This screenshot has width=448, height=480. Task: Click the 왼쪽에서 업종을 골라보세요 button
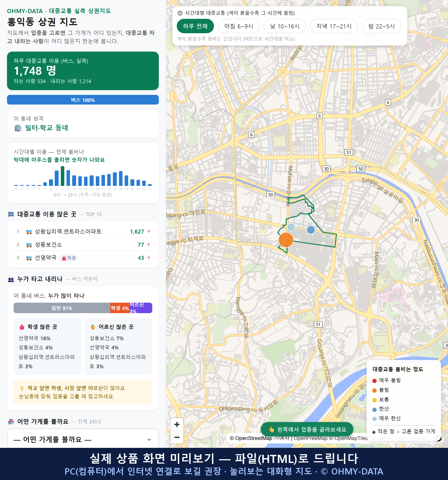click(307, 429)
